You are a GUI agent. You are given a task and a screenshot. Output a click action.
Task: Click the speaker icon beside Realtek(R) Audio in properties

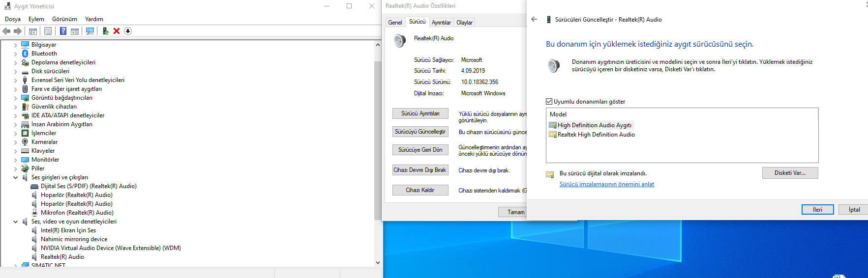pos(400,40)
